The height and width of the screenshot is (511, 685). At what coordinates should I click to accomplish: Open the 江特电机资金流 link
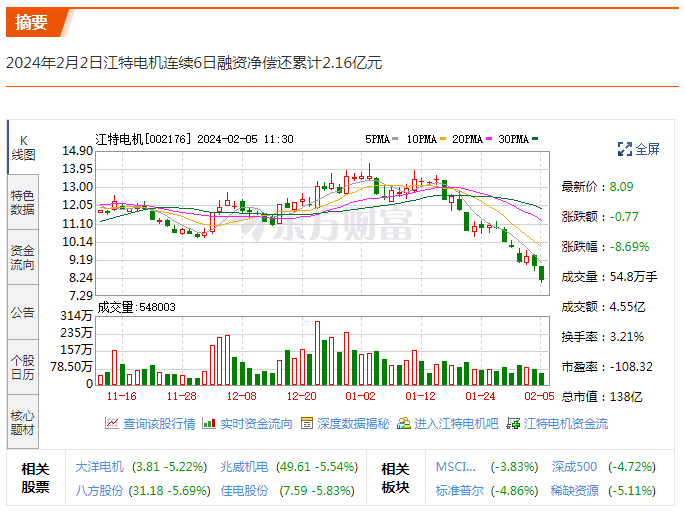click(566, 424)
